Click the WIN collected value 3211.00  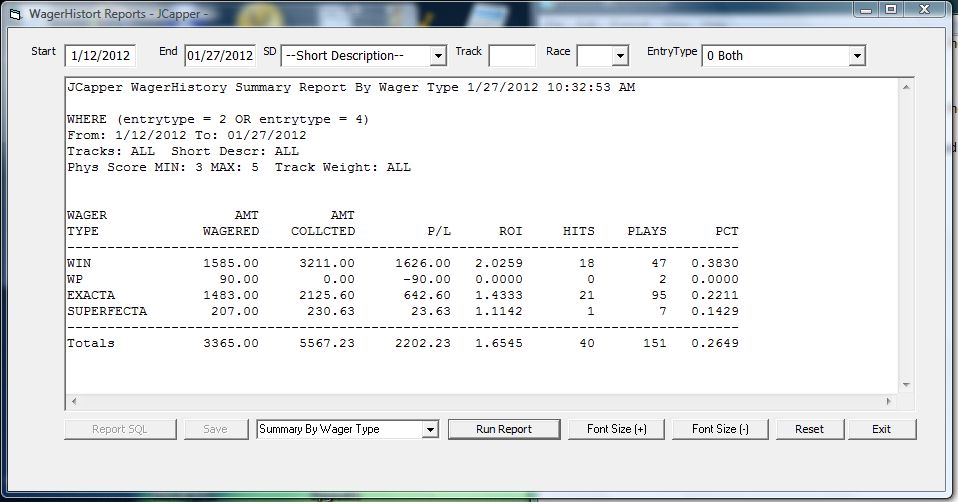(x=327, y=263)
